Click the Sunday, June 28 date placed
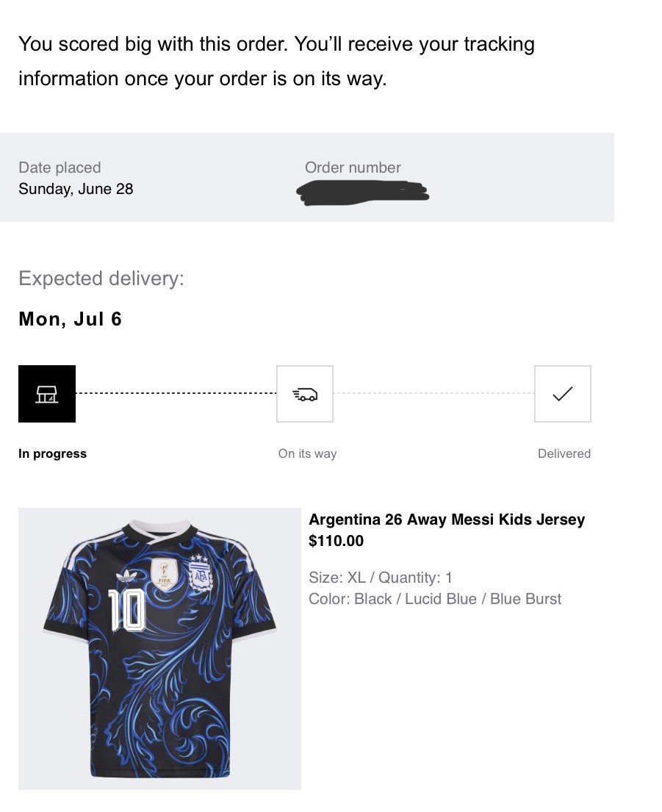Screen dimensions: 662x812 [x=76, y=189]
